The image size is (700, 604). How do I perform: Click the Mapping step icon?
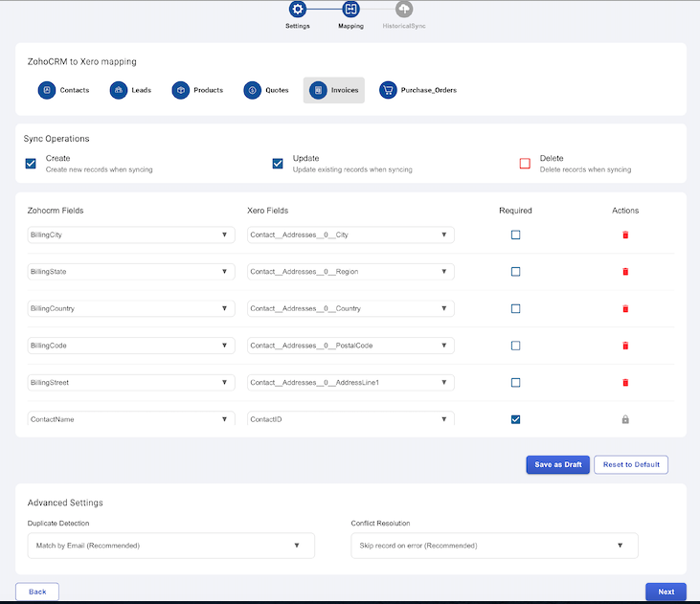350,9
